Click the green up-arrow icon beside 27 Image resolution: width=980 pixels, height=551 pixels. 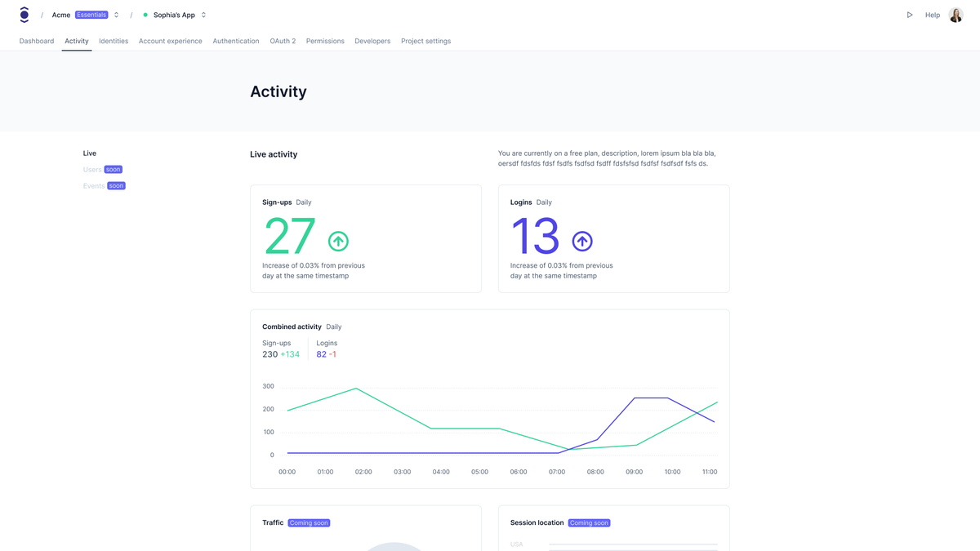338,241
